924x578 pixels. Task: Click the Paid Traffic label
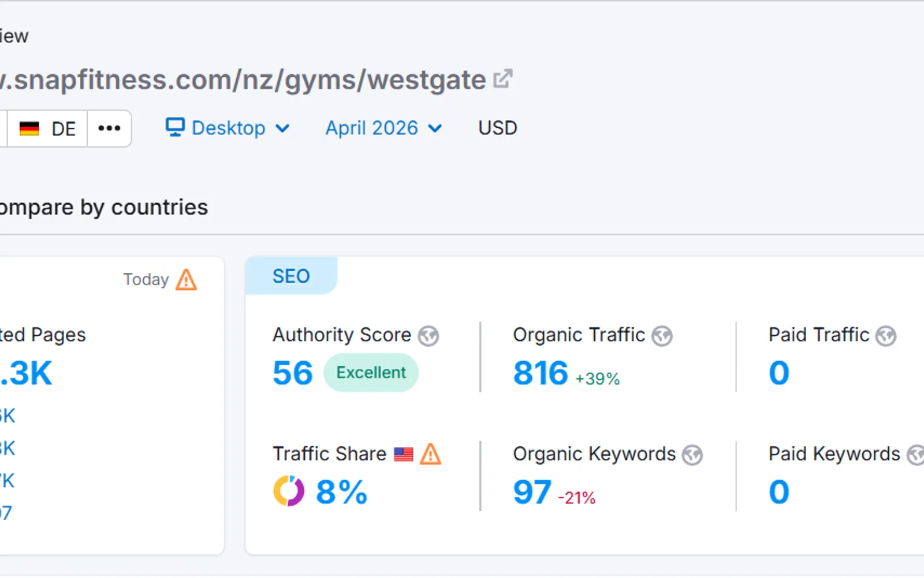pos(819,335)
